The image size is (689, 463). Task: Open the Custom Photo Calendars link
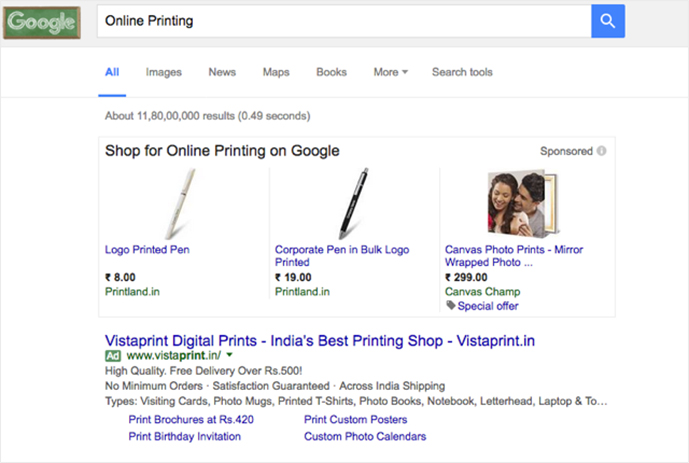coord(365,436)
